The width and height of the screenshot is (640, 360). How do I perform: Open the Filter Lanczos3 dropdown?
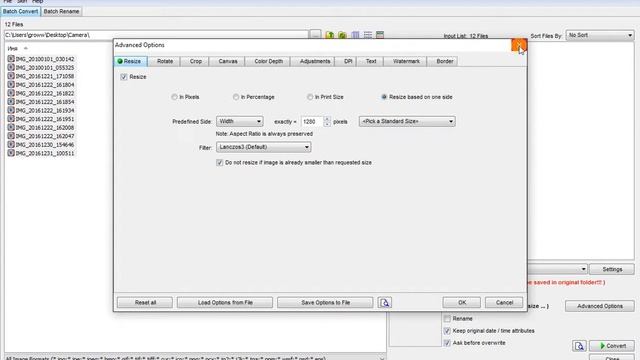click(263, 147)
